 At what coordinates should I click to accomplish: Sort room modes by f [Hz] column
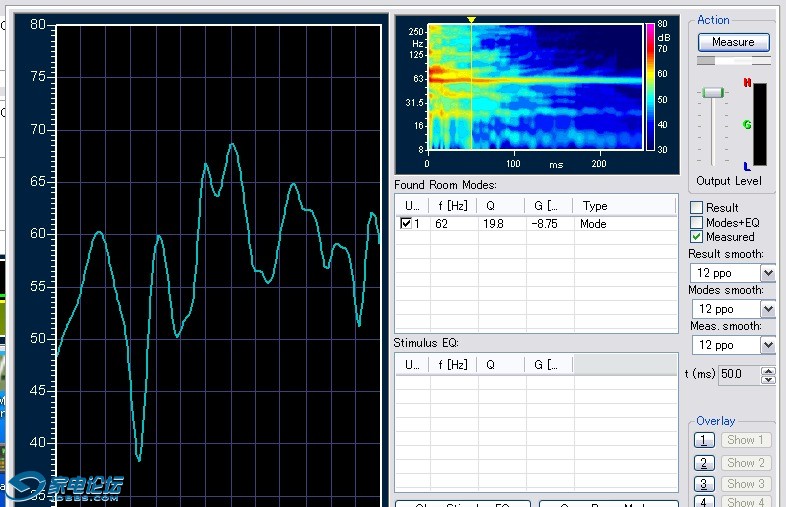click(x=452, y=206)
